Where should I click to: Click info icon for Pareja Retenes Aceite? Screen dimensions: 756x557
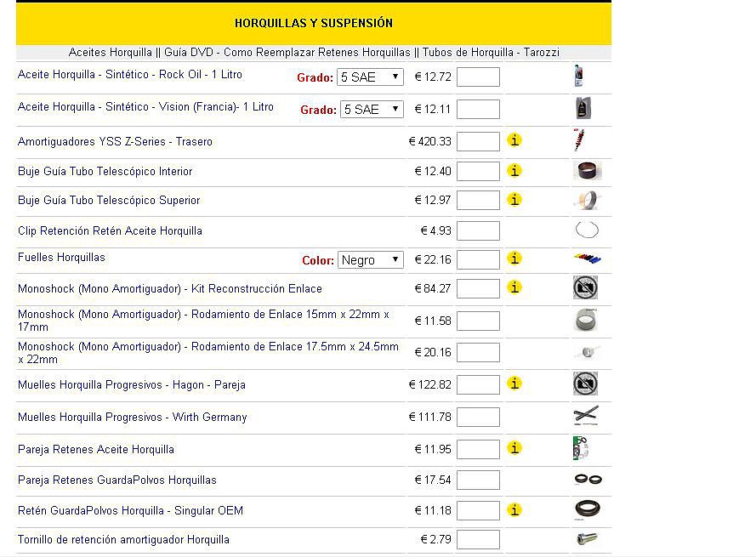(514, 448)
